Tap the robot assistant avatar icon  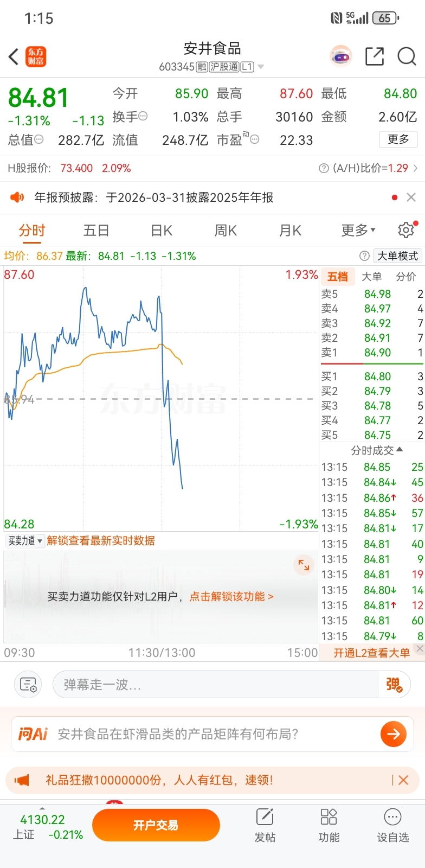[x=341, y=56]
